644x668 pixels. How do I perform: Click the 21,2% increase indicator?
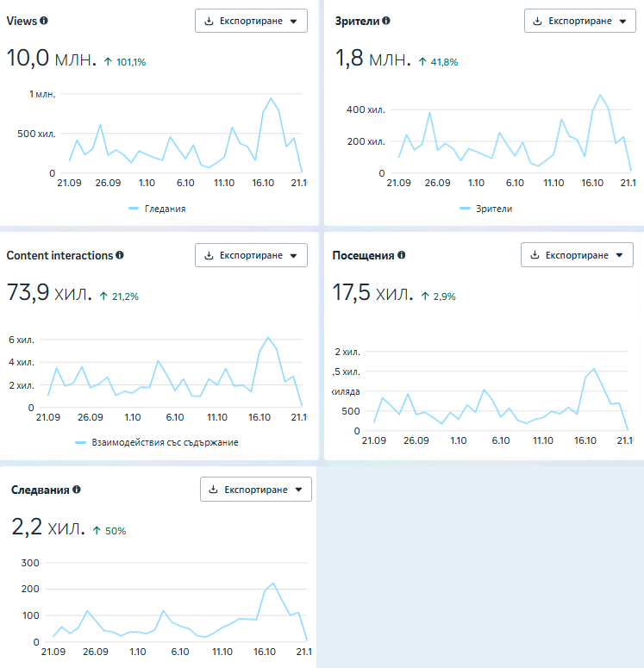pos(119,297)
